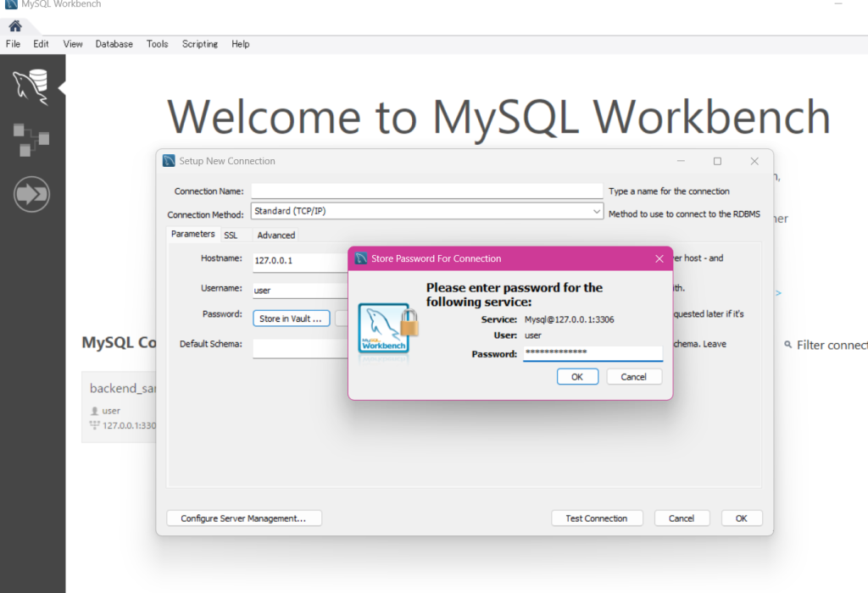Click OK in Setup New Connection
The height and width of the screenshot is (593, 868).
click(x=742, y=518)
